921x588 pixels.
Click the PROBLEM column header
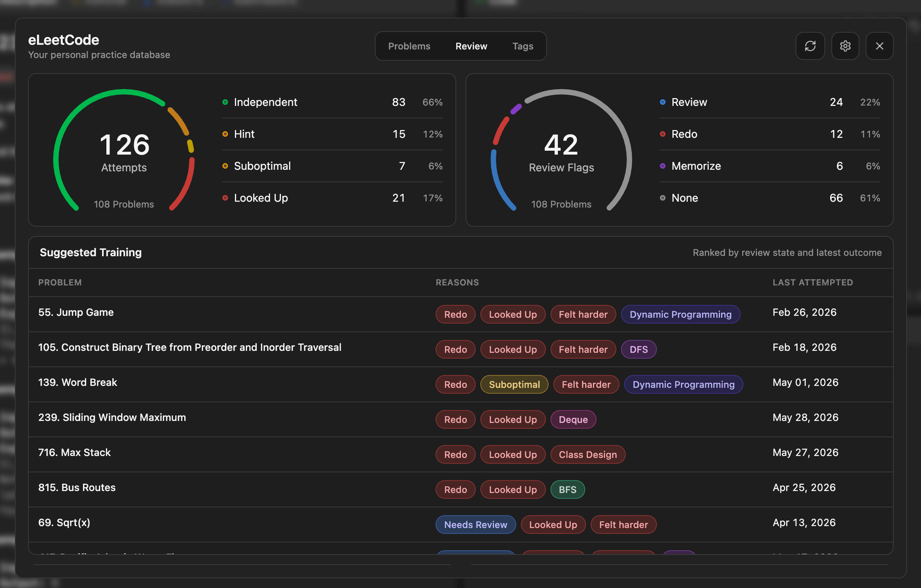pyautogui.click(x=60, y=282)
